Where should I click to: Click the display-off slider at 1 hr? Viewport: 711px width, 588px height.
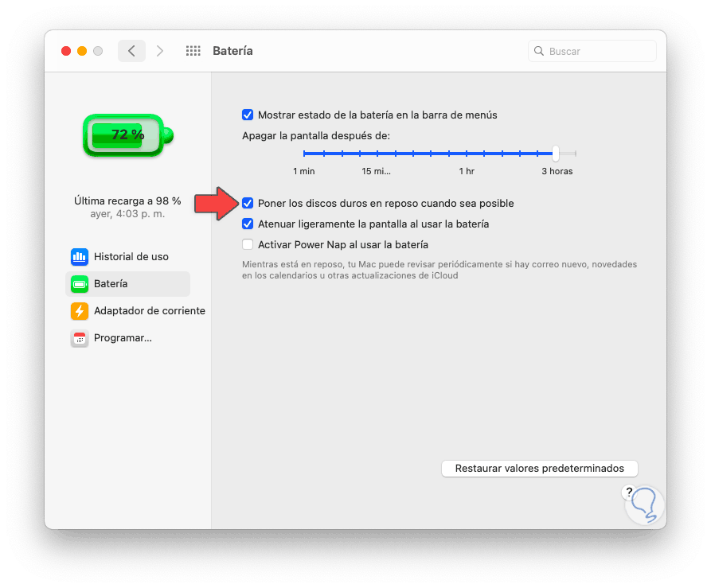pos(467,154)
